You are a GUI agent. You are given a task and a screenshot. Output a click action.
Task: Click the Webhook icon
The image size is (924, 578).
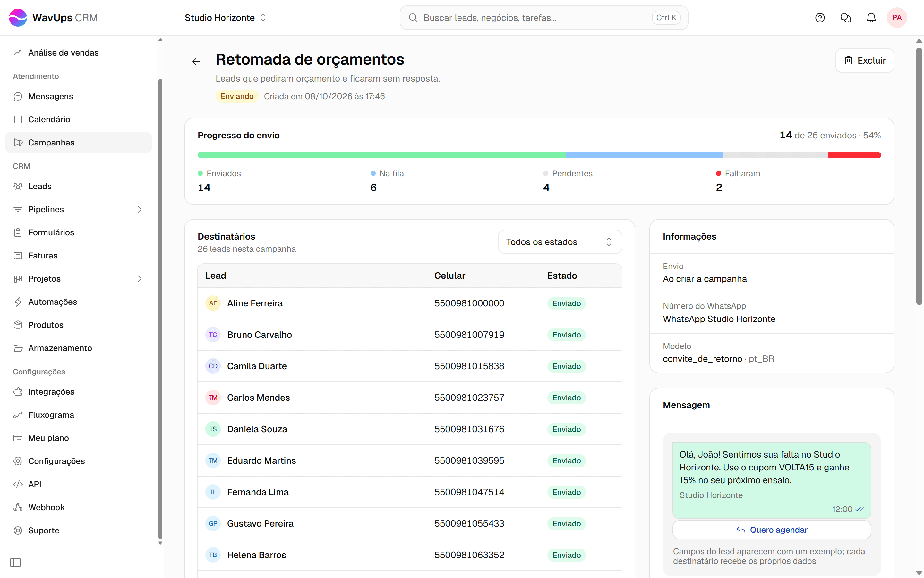coord(18,507)
